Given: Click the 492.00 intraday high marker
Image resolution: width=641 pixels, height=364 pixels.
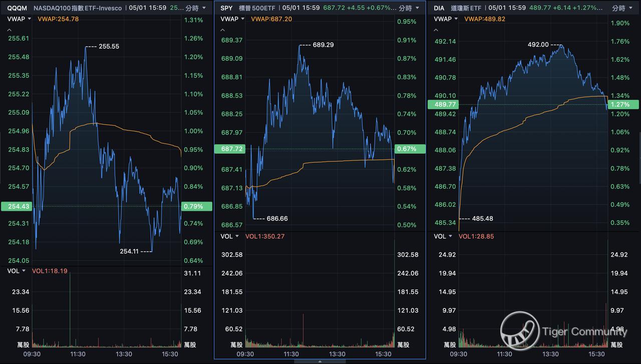Looking at the screenshot, I should click(538, 44).
